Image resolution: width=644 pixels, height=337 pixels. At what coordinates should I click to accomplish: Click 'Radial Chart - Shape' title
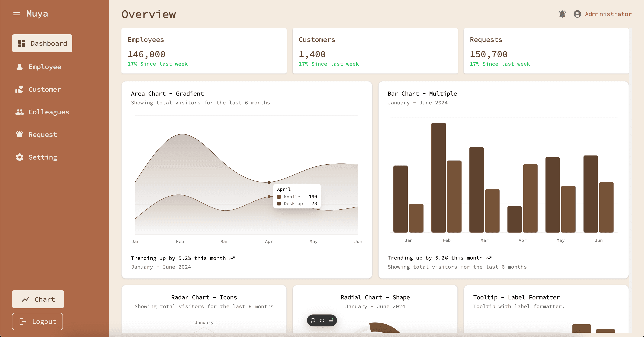tap(375, 297)
